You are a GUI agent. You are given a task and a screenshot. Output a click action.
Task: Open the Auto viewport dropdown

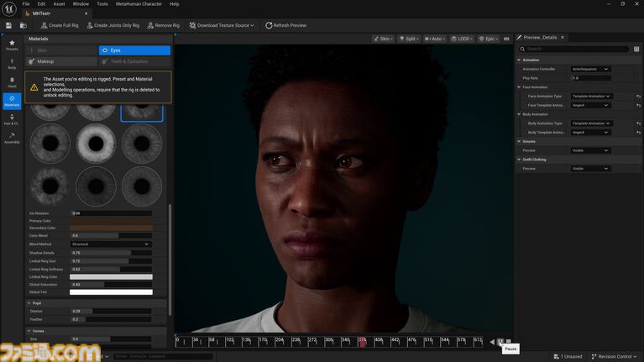[435, 39]
